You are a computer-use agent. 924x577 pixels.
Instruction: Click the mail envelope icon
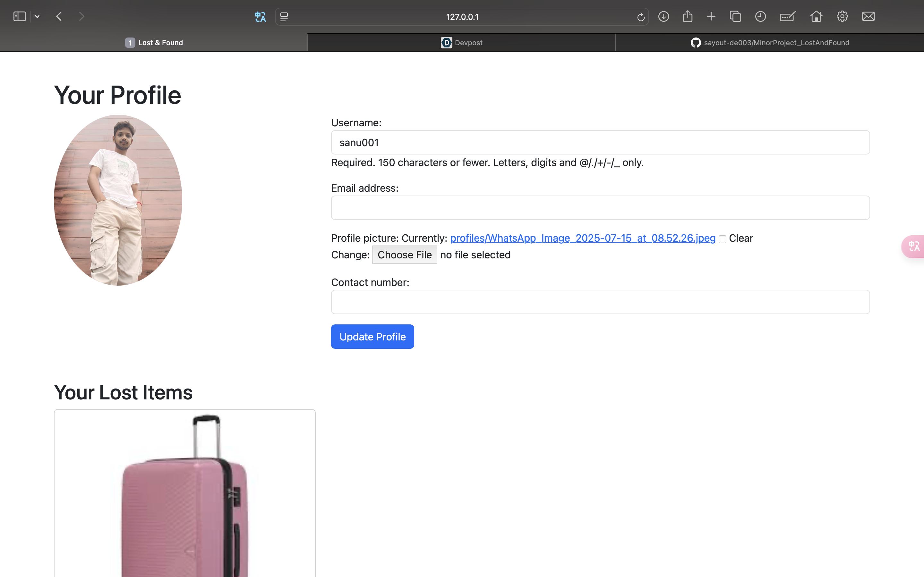[x=868, y=16]
